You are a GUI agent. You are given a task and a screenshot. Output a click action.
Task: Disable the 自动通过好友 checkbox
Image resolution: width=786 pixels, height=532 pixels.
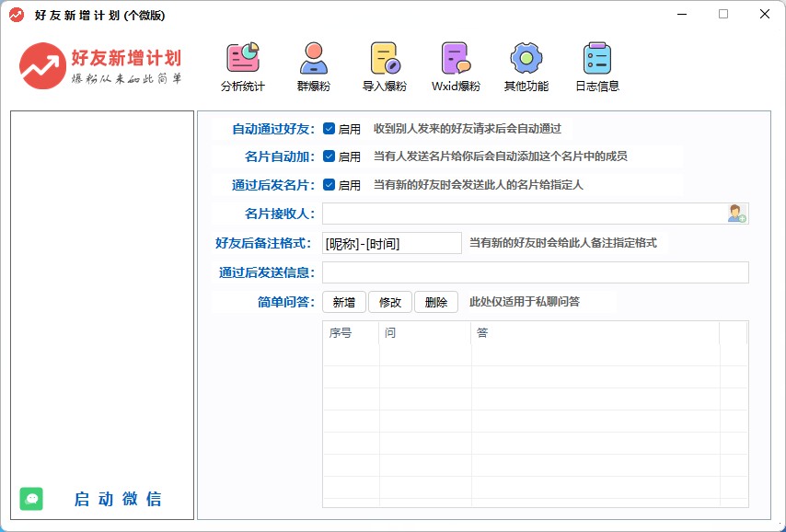pyautogui.click(x=329, y=129)
